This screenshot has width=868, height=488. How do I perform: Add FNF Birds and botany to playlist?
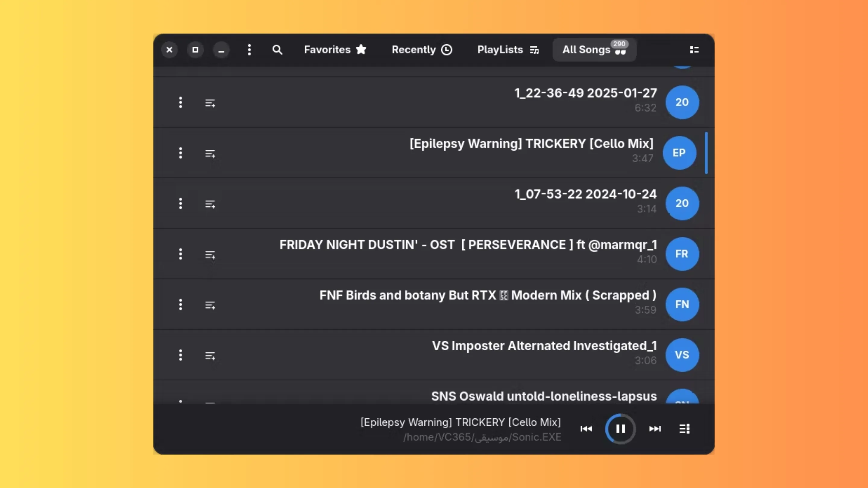coord(210,305)
